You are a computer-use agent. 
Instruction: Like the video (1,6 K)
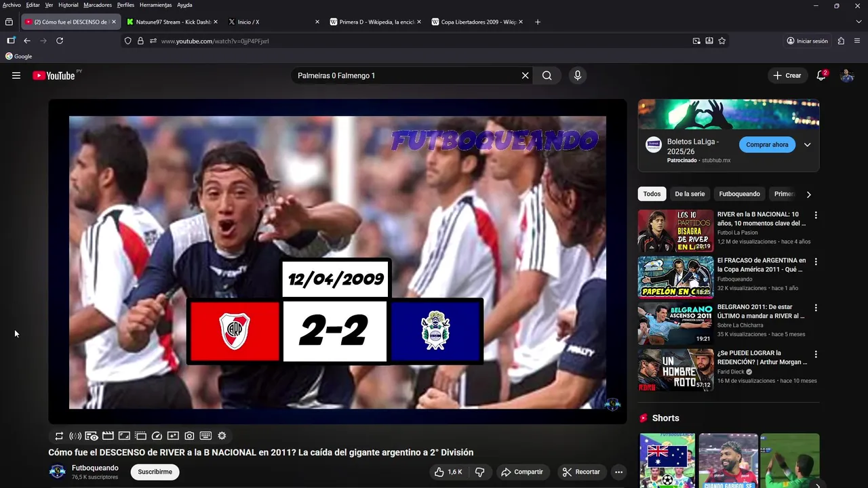448,472
